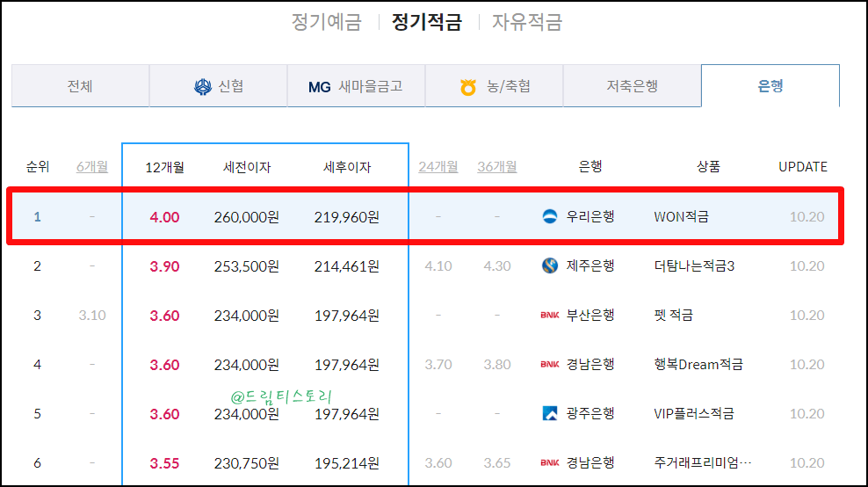Click the 230,750원 pre-tax interest
This screenshot has width=868, height=487.
246,463
